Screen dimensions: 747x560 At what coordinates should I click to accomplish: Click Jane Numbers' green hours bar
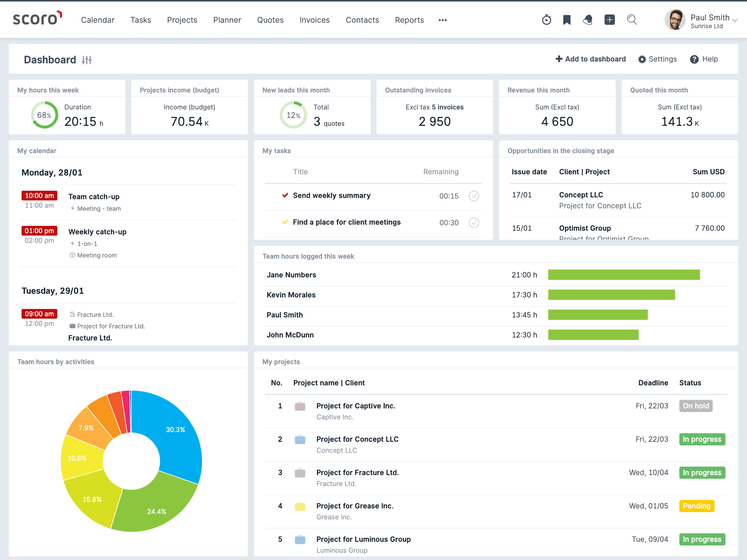pos(624,275)
